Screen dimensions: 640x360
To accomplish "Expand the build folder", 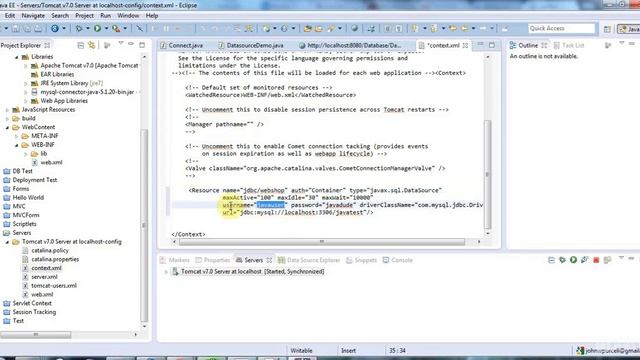I will (x=7, y=119).
